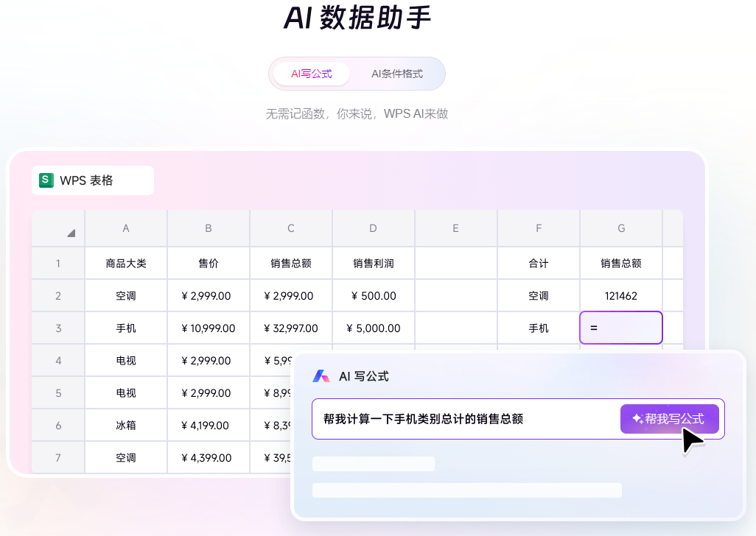Select column E header
The height and width of the screenshot is (536, 756).
pyautogui.click(x=455, y=228)
